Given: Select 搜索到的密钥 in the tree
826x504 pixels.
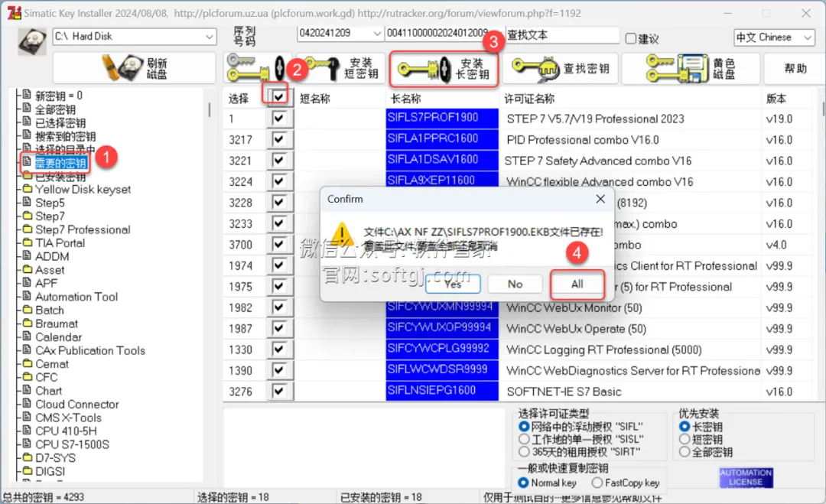Looking at the screenshot, I should pyautogui.click(x=65, y=136).
